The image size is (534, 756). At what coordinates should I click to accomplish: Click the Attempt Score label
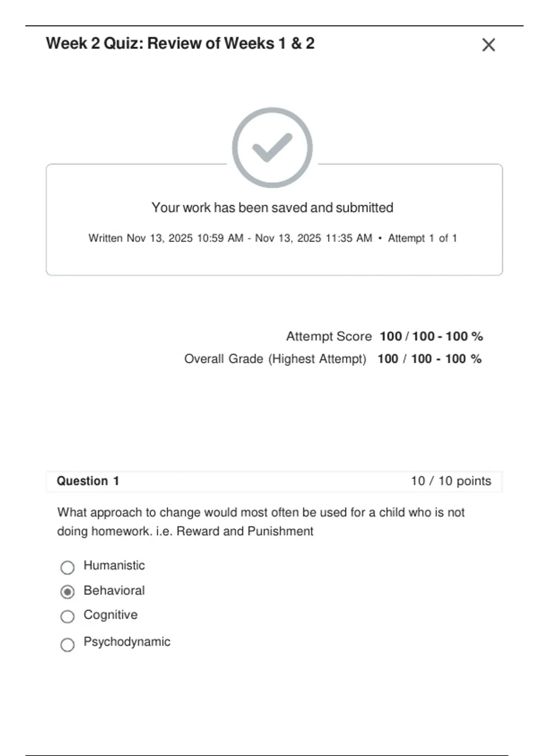(328, 336)
